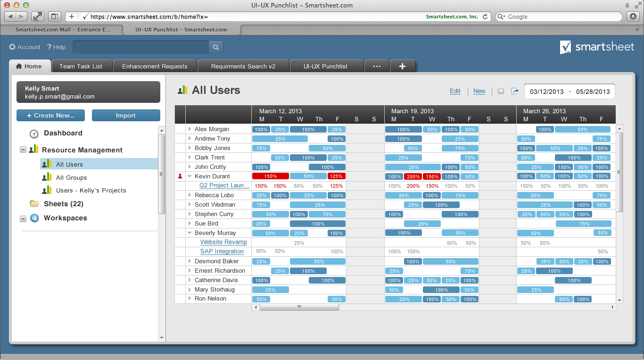
Task: Click add bookmark plus button
Action: pyautogui.click(x=72, y=17)
